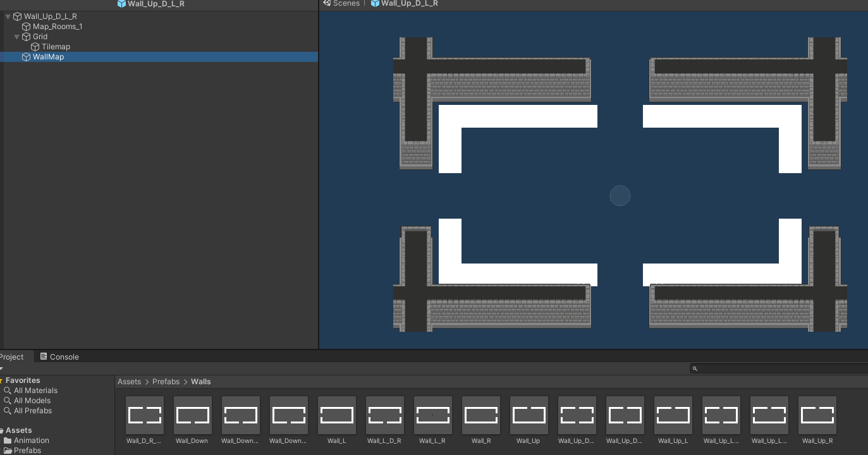868x455 pixels.
Task: Click the Prefabs folder icon in Assets tree
Action: pyautogui.click(x=8, y=450)
